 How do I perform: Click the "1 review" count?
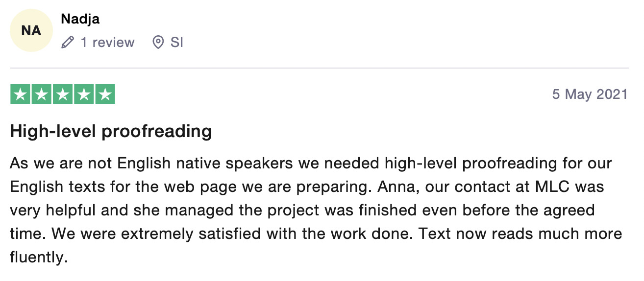(x=107, y=43)
